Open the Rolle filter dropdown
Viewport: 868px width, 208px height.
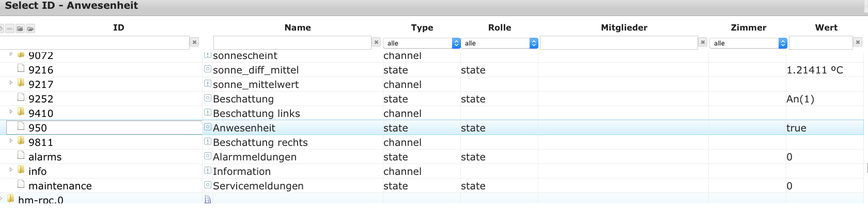[x=500, y=43]
